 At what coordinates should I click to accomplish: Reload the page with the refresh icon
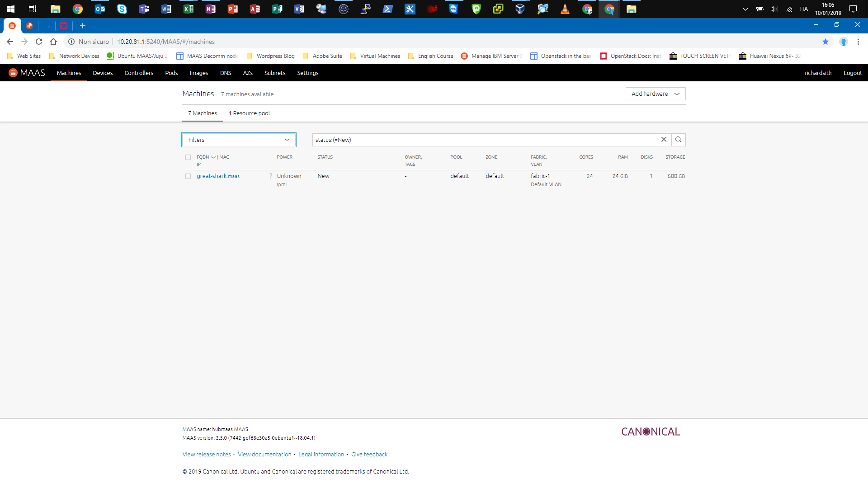tap(39, 42)
